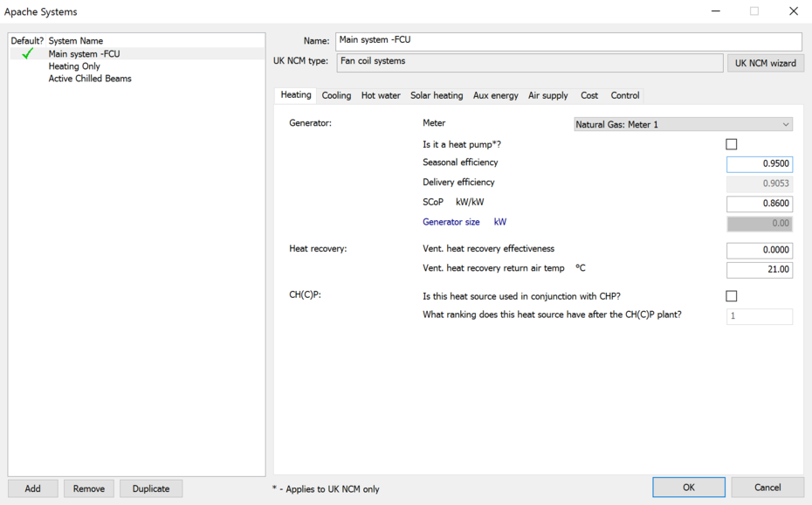Click the system Name text field
Viewport: 812px width, 505px height.
[568, 41]
